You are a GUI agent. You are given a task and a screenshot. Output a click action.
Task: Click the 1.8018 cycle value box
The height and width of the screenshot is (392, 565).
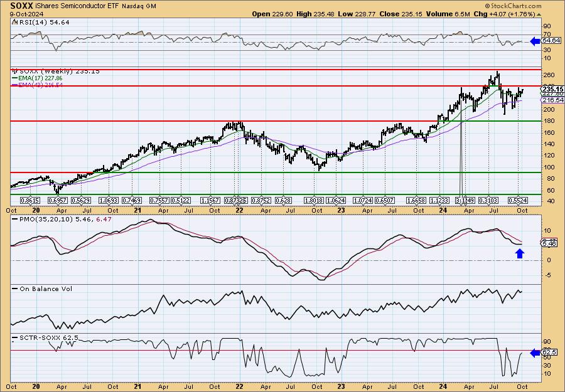[315, 200]
